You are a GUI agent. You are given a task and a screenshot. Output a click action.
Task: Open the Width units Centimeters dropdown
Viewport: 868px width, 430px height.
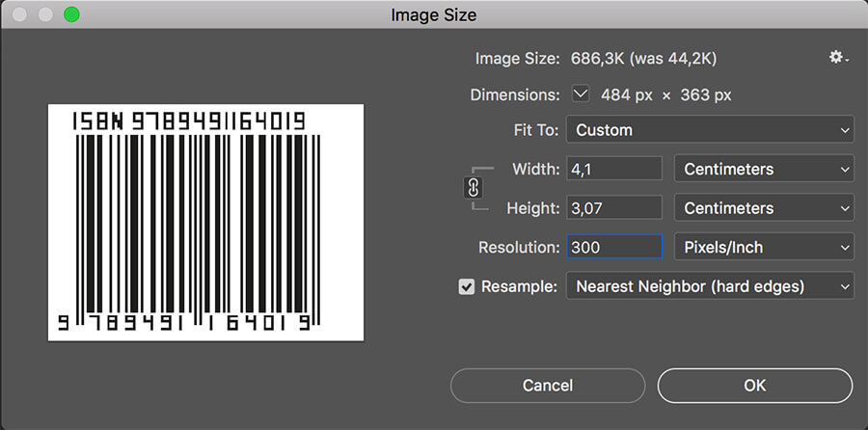click(x=764, y=169)
